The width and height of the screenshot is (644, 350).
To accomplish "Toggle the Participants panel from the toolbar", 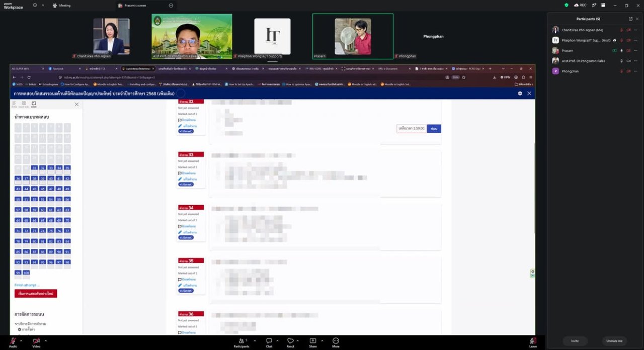I will pos(242,342).
